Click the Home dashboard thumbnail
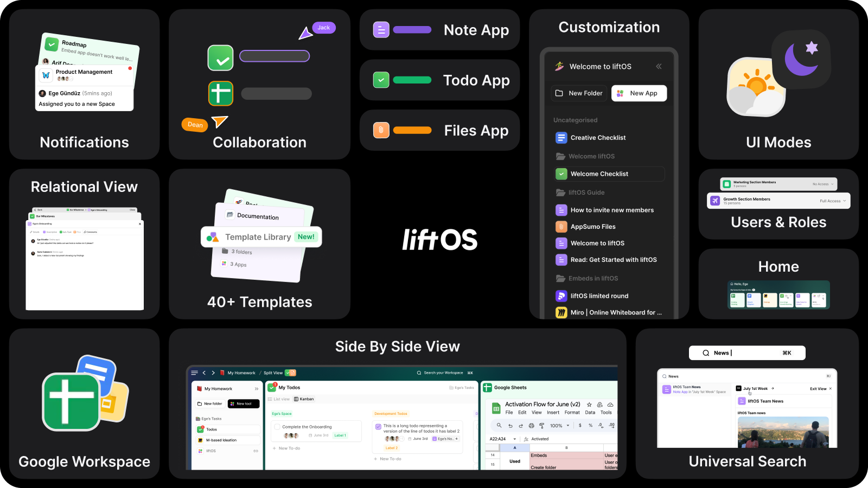Viewport: 868px width, 488px height. click(778, 295)
